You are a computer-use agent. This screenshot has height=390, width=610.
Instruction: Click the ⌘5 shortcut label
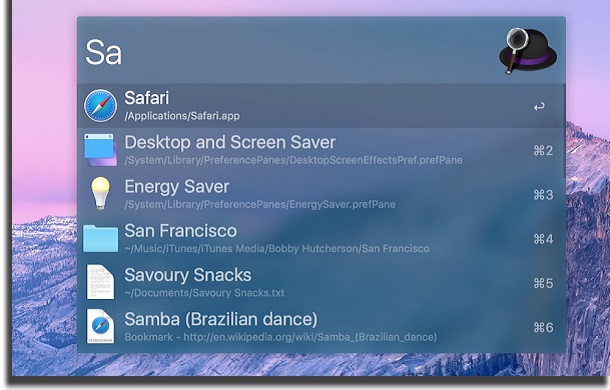pos(543,283)
